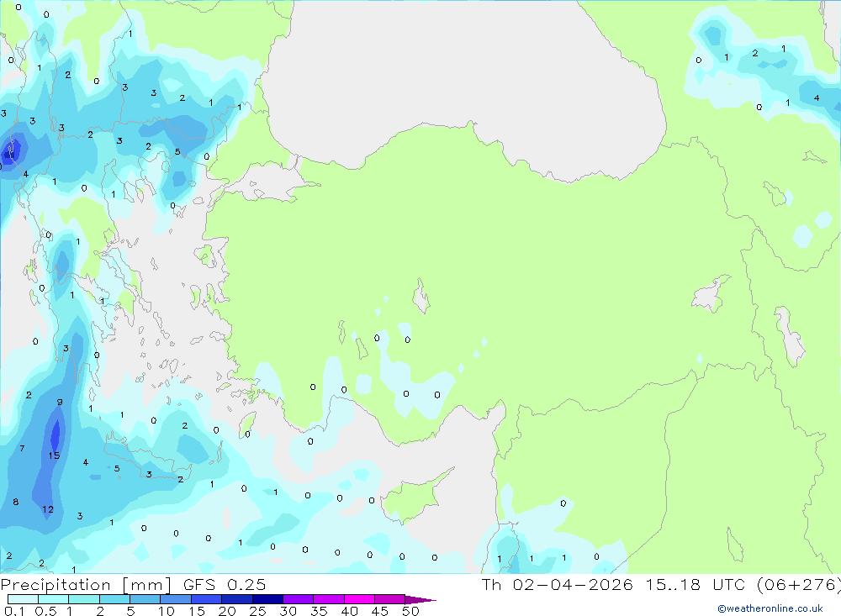Click the legend scale label '25'

tap(257, 611)
